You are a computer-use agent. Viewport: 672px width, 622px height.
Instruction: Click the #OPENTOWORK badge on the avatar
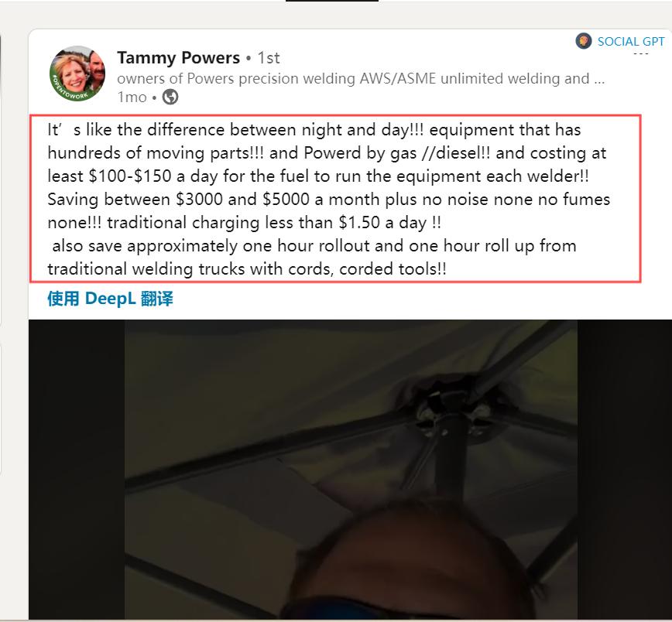(x=70, y=91)
